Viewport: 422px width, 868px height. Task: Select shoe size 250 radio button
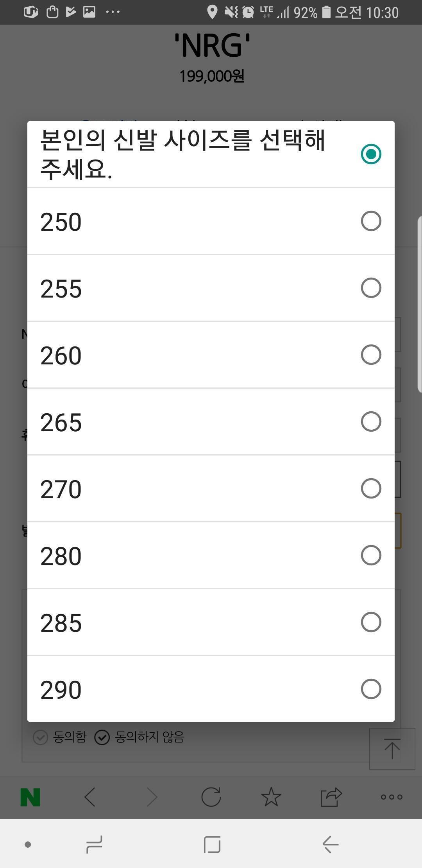[371, 221]
